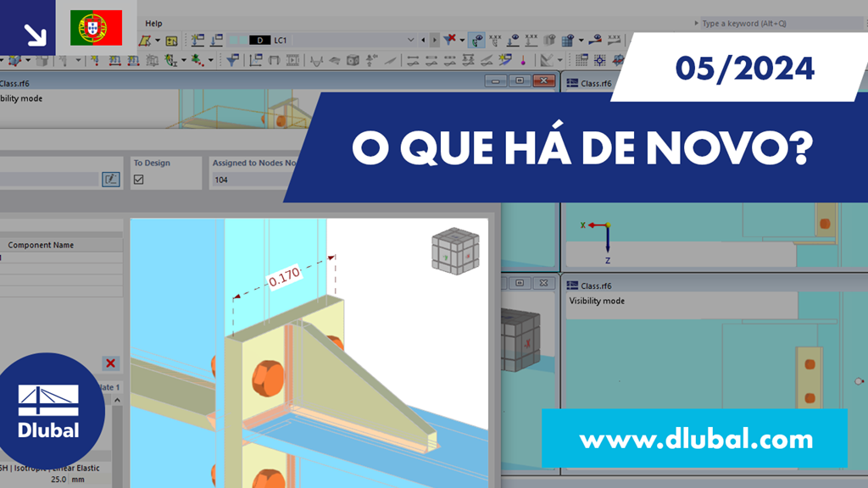Click the yellow parallelogram surface icon
868x488 pixels.
point(145,41)
